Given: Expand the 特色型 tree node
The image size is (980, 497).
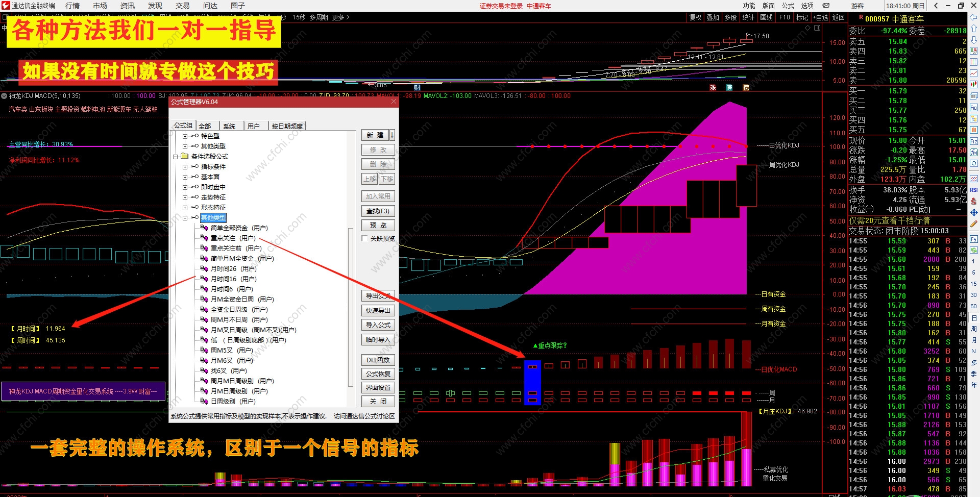Looking at the screenshot, I should coord(185,136).
